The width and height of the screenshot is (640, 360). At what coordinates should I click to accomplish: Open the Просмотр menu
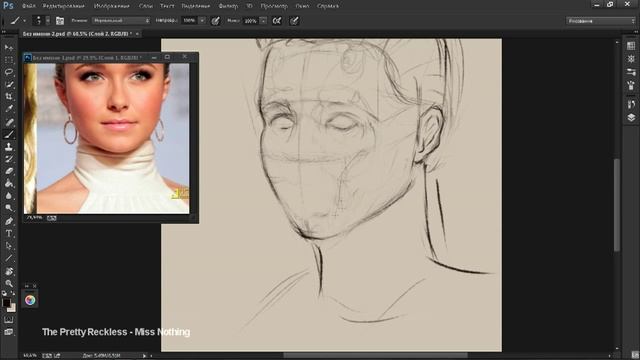(x=274, y=6)
